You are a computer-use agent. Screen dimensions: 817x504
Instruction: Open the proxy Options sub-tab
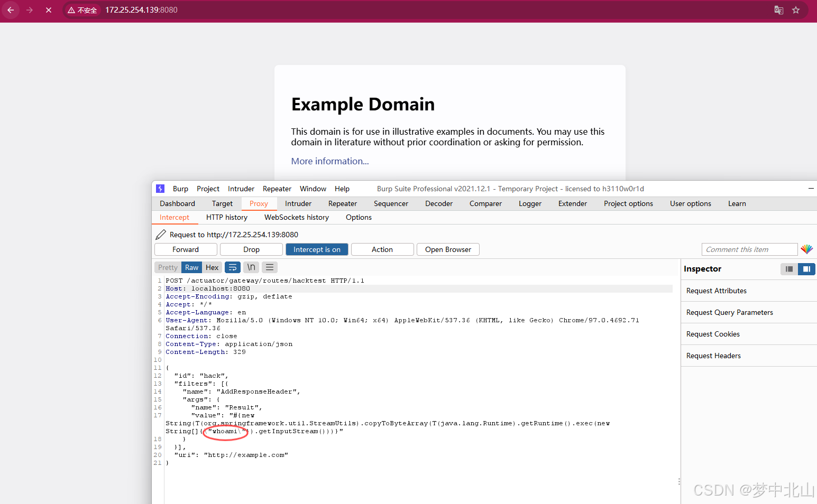pyautogui.click(x=359, y=217)
